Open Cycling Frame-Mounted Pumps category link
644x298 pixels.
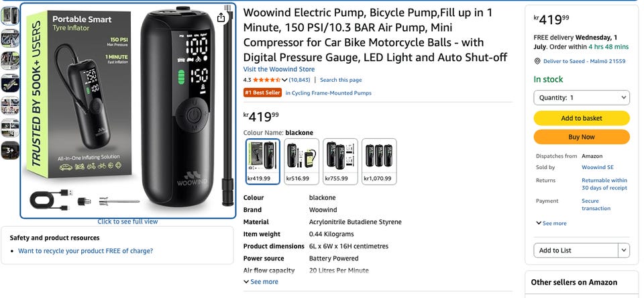328,93
